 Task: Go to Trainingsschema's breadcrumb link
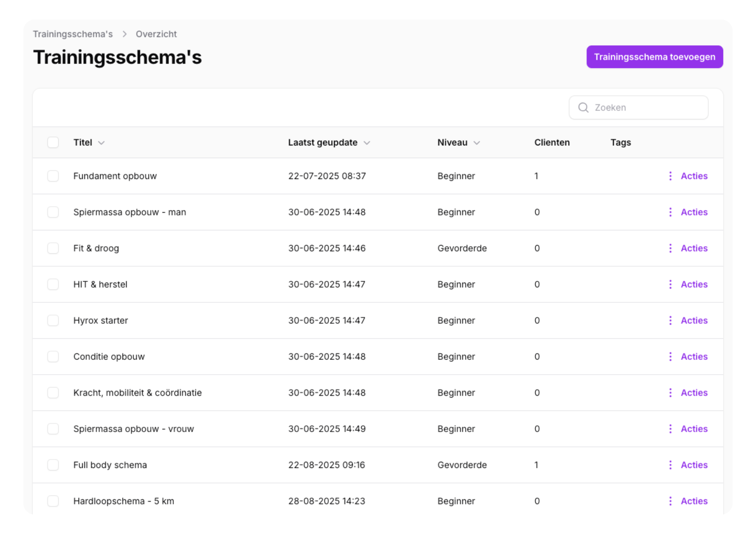(x=73, y=34)
